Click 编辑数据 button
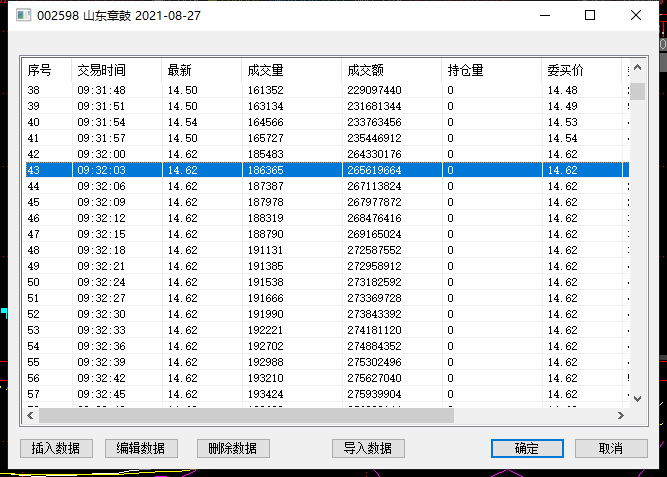Image resolution: width=667 pixels, height=477 pixels. [141, 448]
